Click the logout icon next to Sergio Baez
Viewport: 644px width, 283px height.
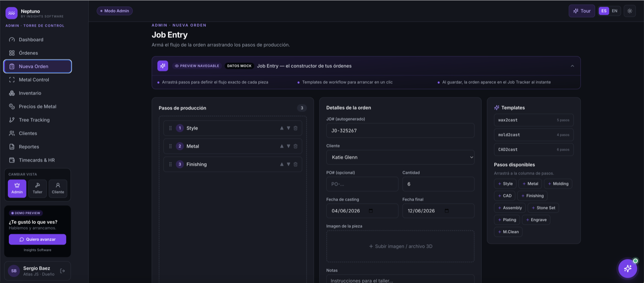[x=63, y=271]
